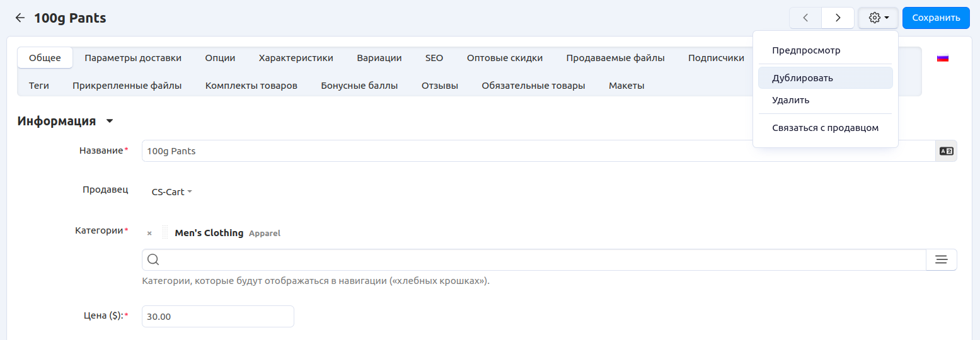Go to the next product

tap(838, 18)
